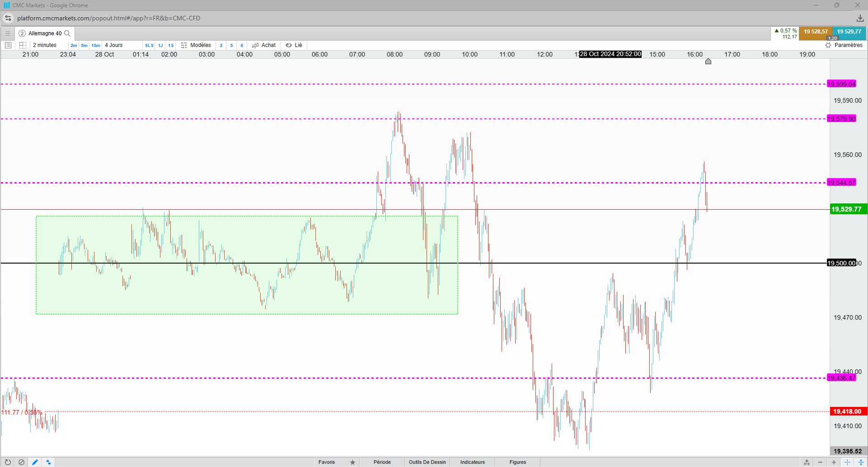Click the chart layout grid icon

click(23, 45)
